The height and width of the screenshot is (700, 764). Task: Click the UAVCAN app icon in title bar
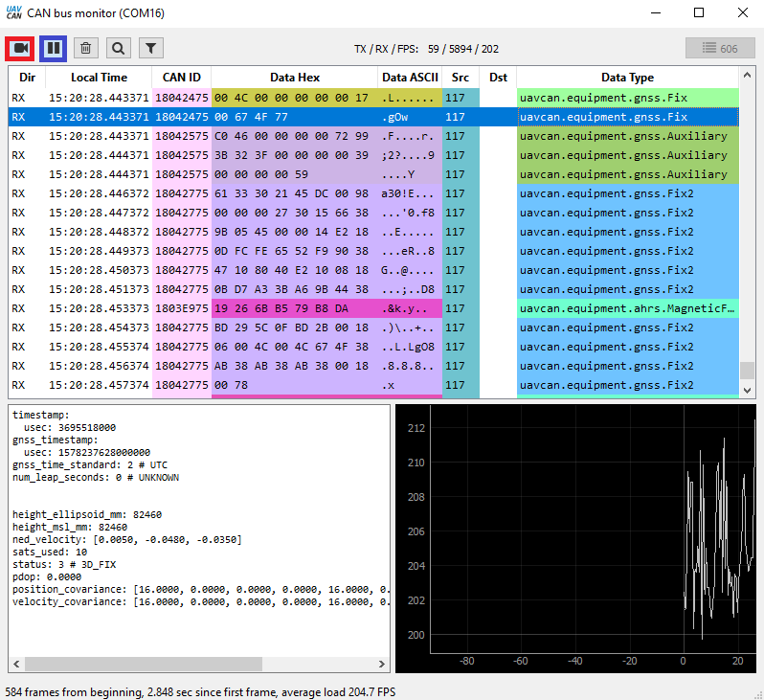pyautogui.click(x=13, y=12)
